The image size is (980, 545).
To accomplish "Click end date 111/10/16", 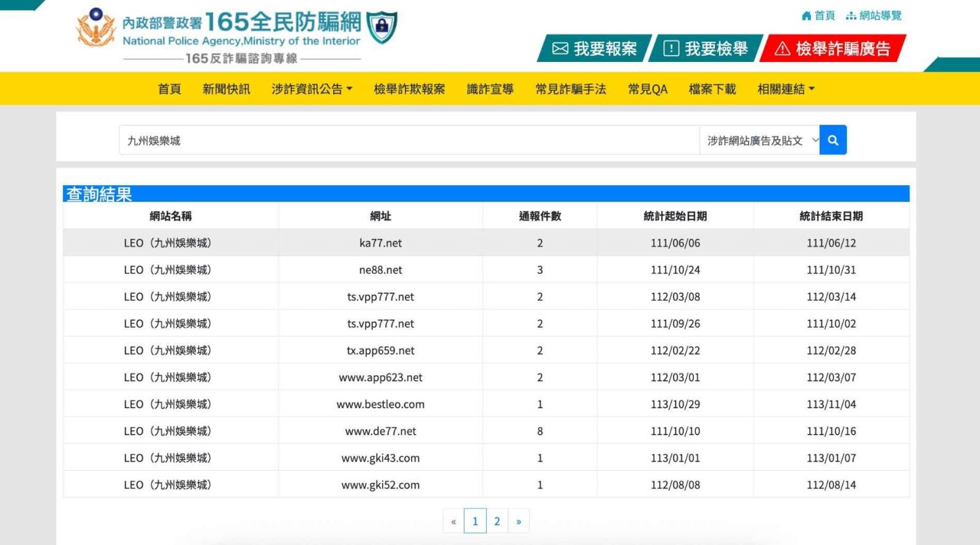I will click(831, 432).
